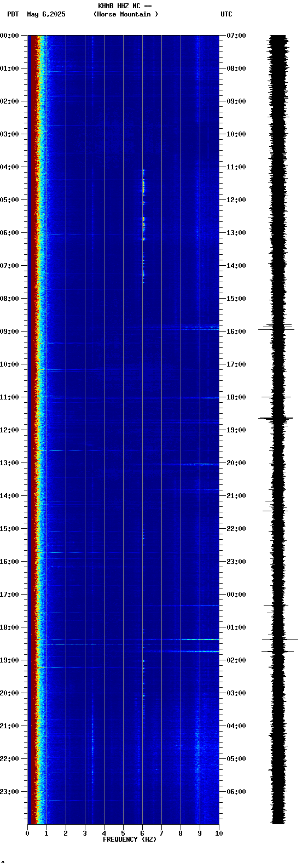This screenshot has width=302, height=868.
Task: Click the seismogram spike near 18:00 UTC
Action: pos(276,397)
